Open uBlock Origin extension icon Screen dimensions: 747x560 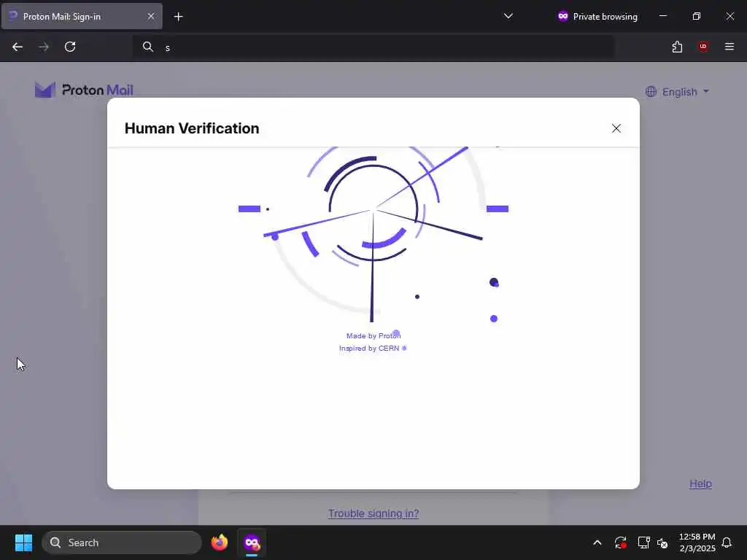703,47
